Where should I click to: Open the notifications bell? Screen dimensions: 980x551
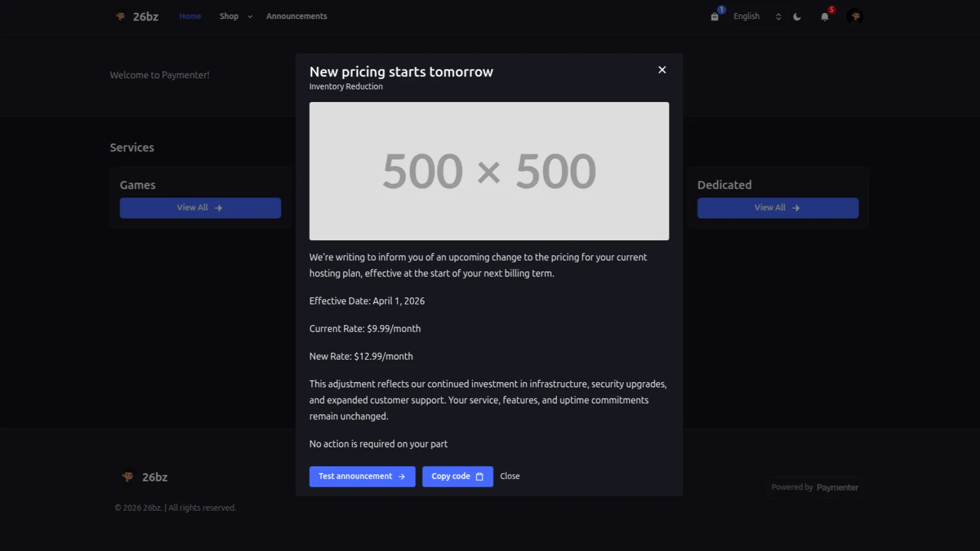824,17
